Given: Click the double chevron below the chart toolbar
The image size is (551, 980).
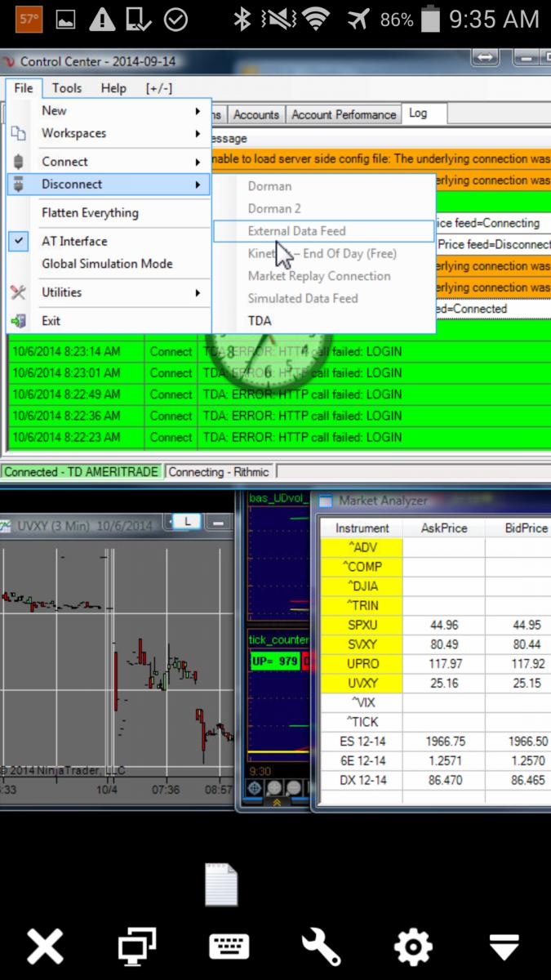Looking at the screenshot, I should (x=277, y=803).
